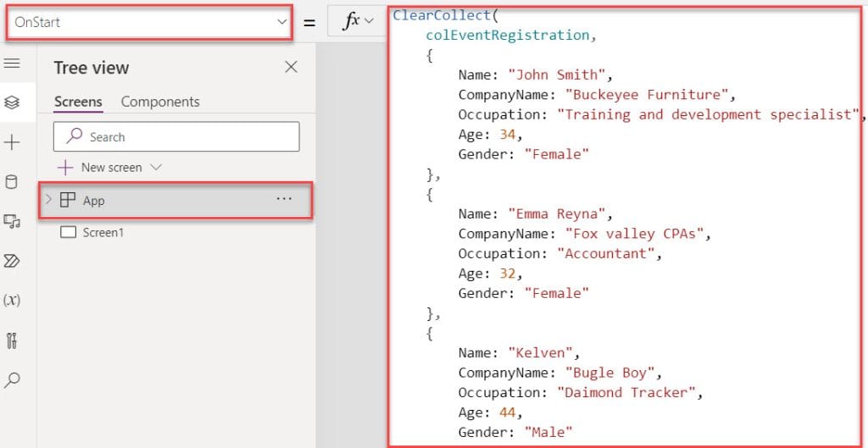Click the "Fox valley CPAs" value
Image resolution: width=868 pixels, height=448 pixels.
(x=634, y=234)
